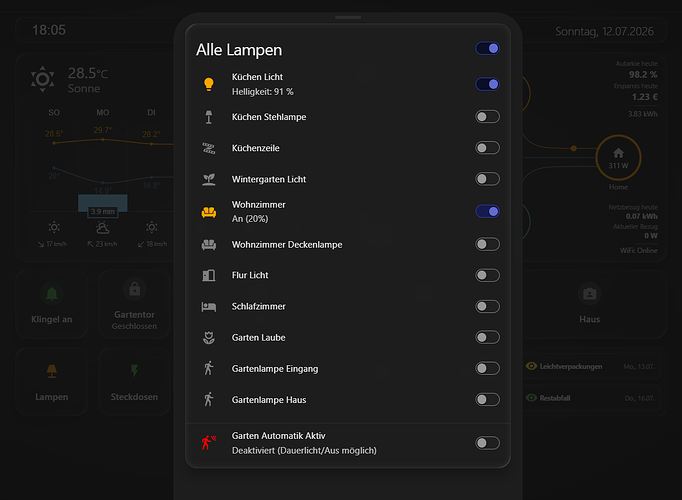Click the yellow Wohnzimmer sofa icon
Image resolution: width=682 pixels, height=500 pixels.
tap(209, 212)
